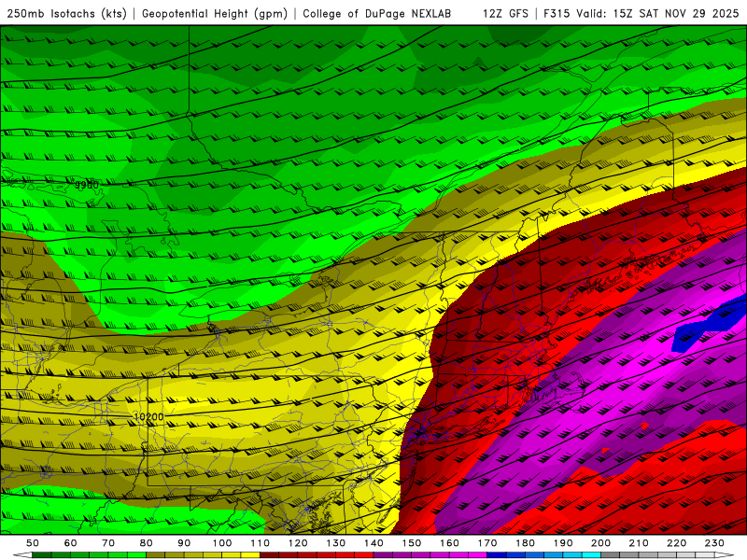Click the '90' value on the legend
Image resolution: width=747 pixels, height=560 pixels.
pyautogui.click(x=184, y=543)
